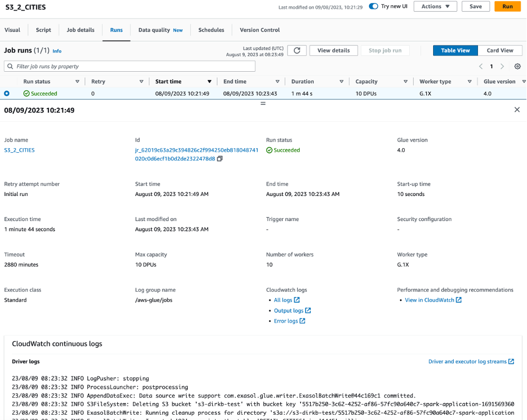The image size is (527, 420).
Task: Open All logs in CloudWatch
Action: (x=283, y=300)
